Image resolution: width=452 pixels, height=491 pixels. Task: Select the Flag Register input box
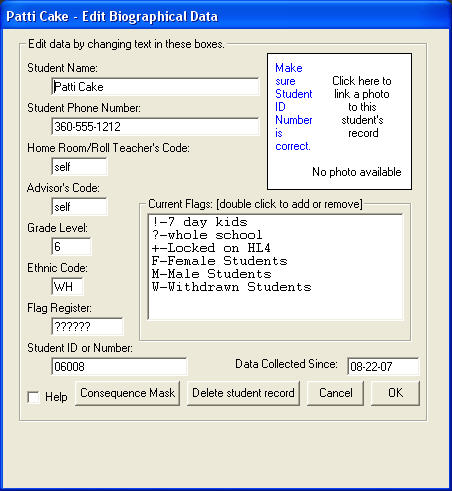click(88, 327)
